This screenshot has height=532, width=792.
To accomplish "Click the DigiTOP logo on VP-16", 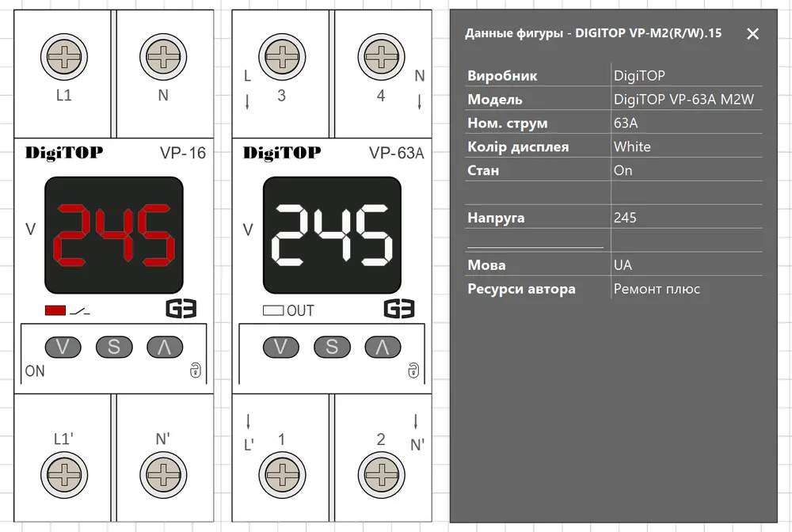I will [64, 153].
